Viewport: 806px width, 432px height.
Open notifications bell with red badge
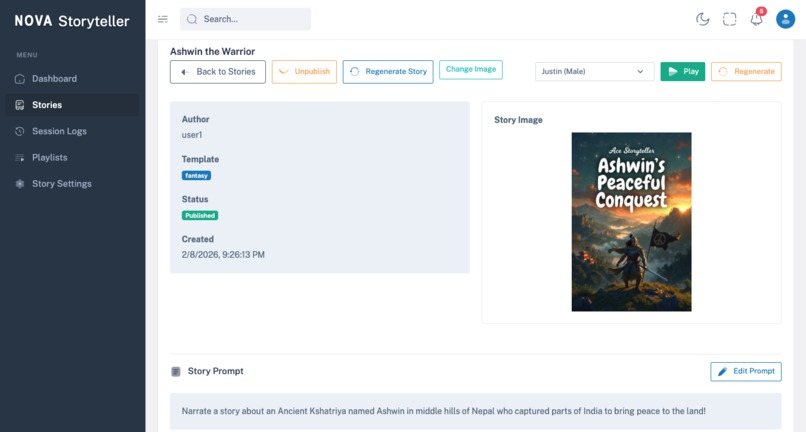point(757,19)
